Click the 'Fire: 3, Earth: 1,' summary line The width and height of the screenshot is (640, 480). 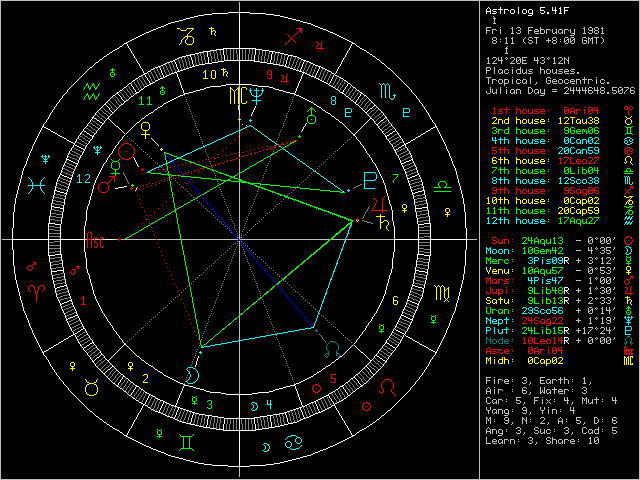tap(539, 381)
